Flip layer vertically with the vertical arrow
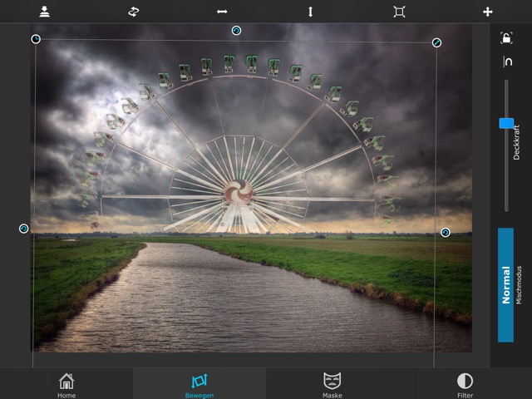Image resolution: width=532 pixels, height=399 pixels. coord(311,12)
